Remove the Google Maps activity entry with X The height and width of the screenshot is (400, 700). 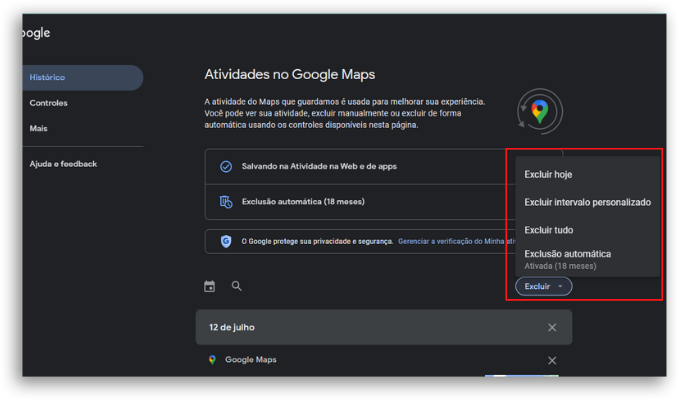pyautogui.click(x=552, y=361)
